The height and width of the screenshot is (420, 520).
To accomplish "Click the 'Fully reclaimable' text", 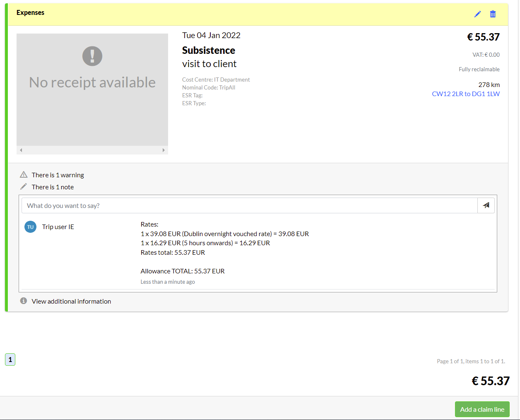I will pos(479,69).
